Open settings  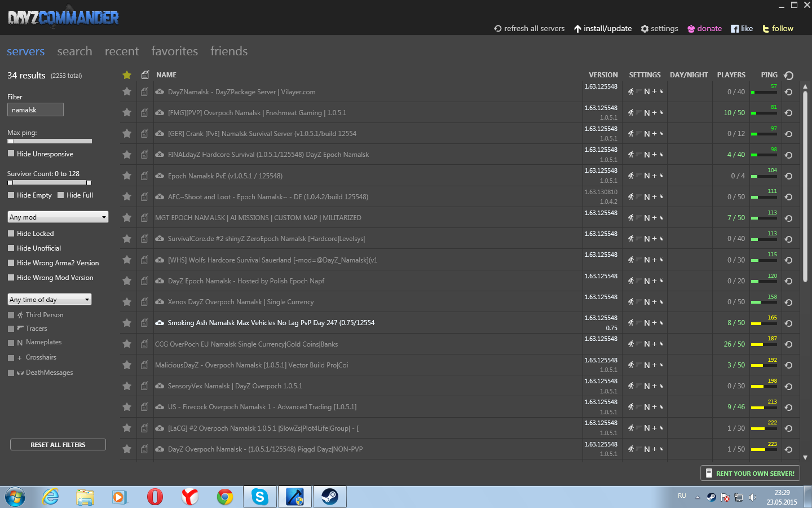pyautogui.click(x=659, y=28)
